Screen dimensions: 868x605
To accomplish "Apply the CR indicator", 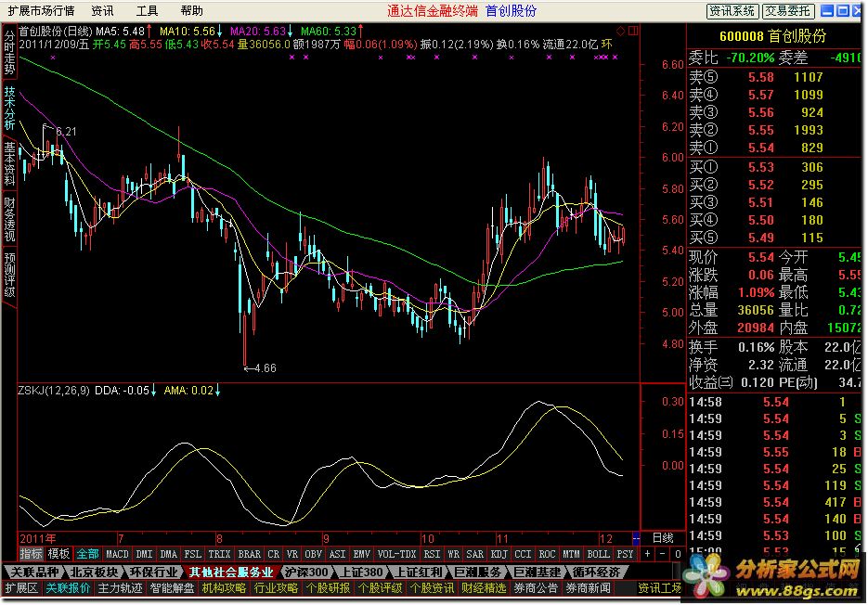I will [x=274, y=554].
